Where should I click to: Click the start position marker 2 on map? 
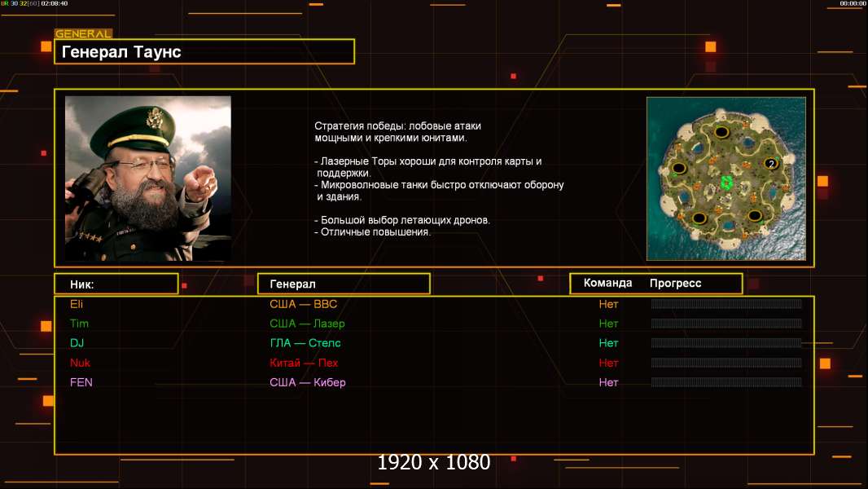[771, 164]
